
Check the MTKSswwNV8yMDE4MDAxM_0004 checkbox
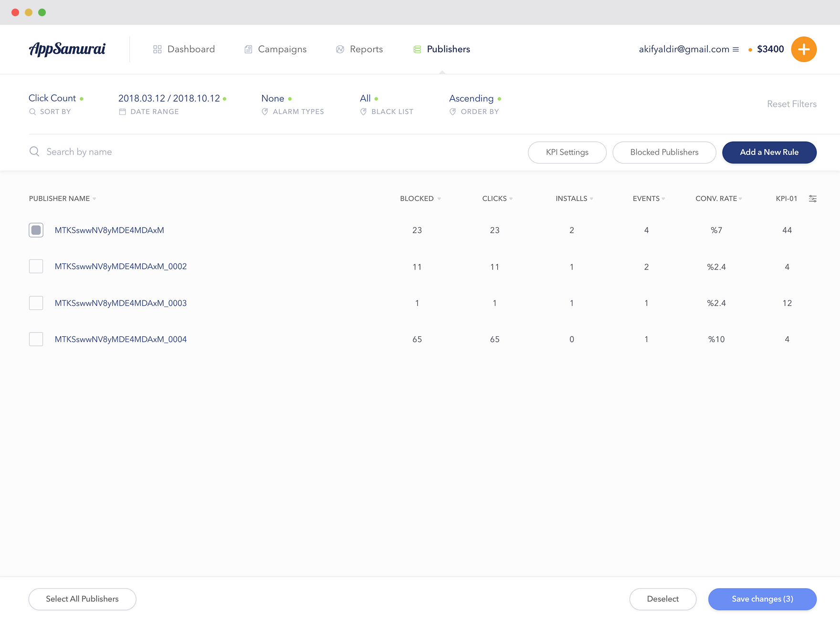coord(36,339)
